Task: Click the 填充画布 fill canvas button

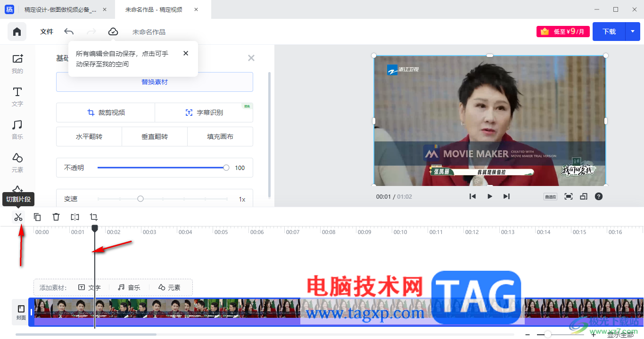Action: (x=220, y=137)
